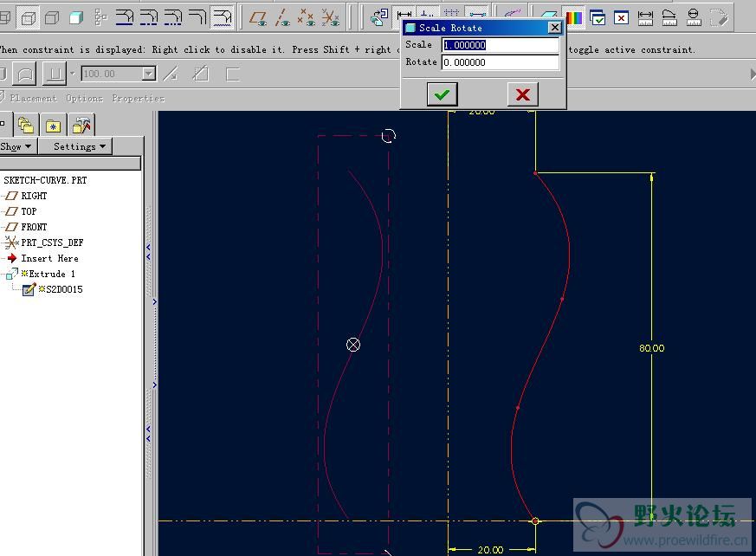Click into the Rotate value field
Image resolution: width=756 pixels, height=556 pixels.
(501, 62)
